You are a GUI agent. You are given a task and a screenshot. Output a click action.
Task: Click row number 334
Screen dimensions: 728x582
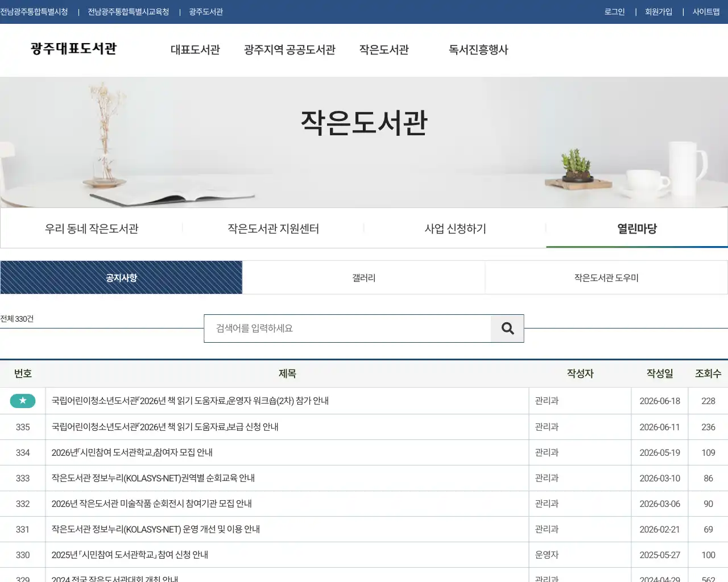[x=23, y=452]
